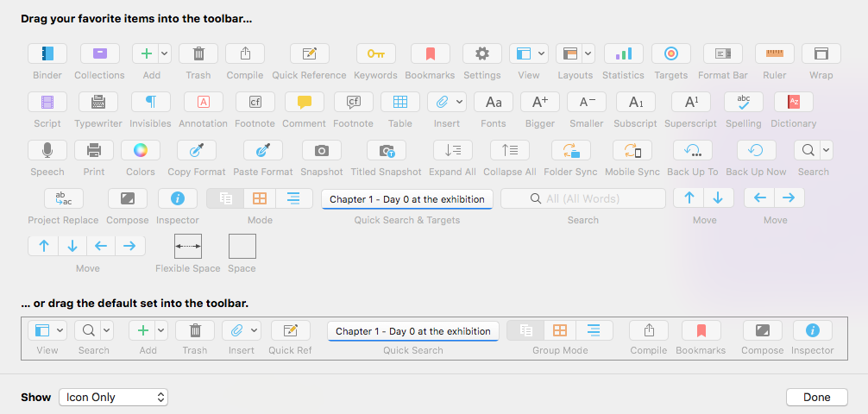
Task: Toggle document segment in the Mode control
Action: coord(225,198)
